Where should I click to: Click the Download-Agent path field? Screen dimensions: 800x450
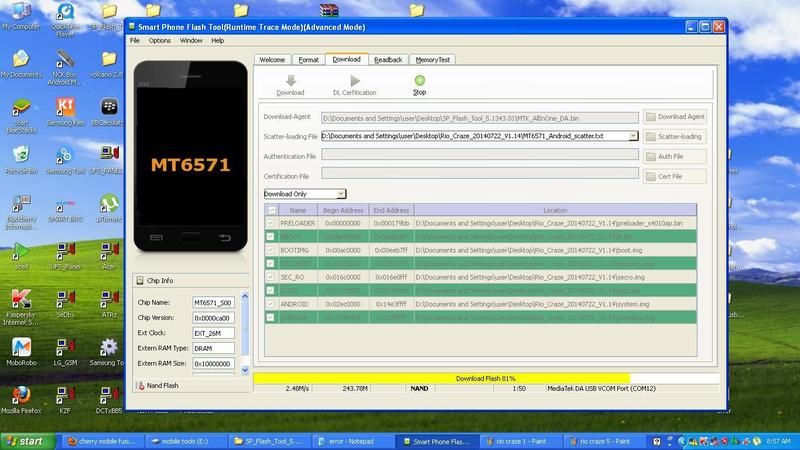pyautogui.click(x=480, y=118)
